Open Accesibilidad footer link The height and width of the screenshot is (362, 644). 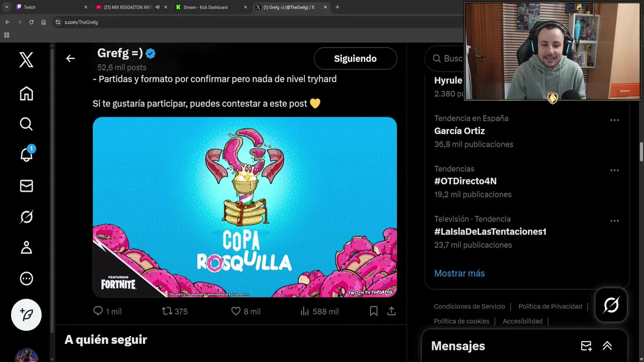[522, 321]
